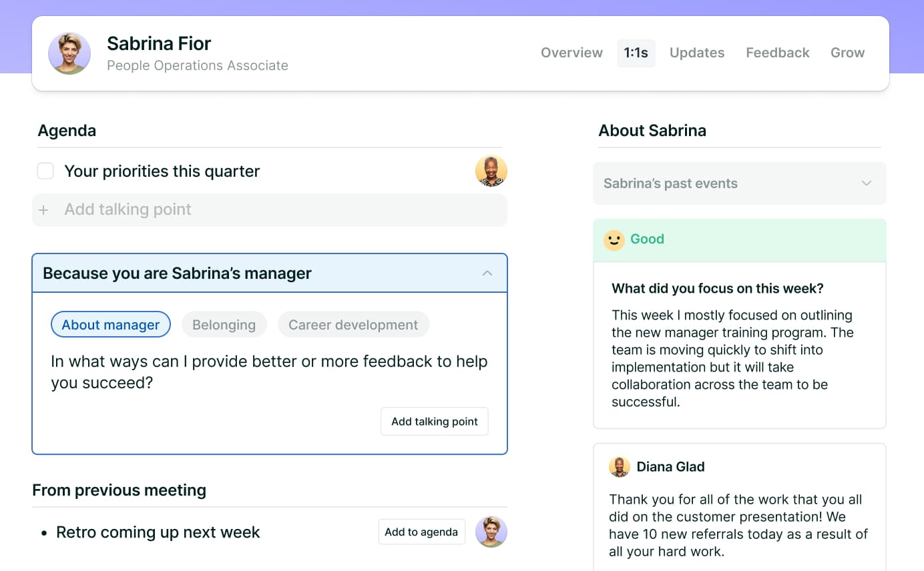Image resolution: width=924 pixels, height=571 pixels.
Task: Click the avatar next to Your priorities this quarter
Action: pyautogui.click(x=491, y=171)
